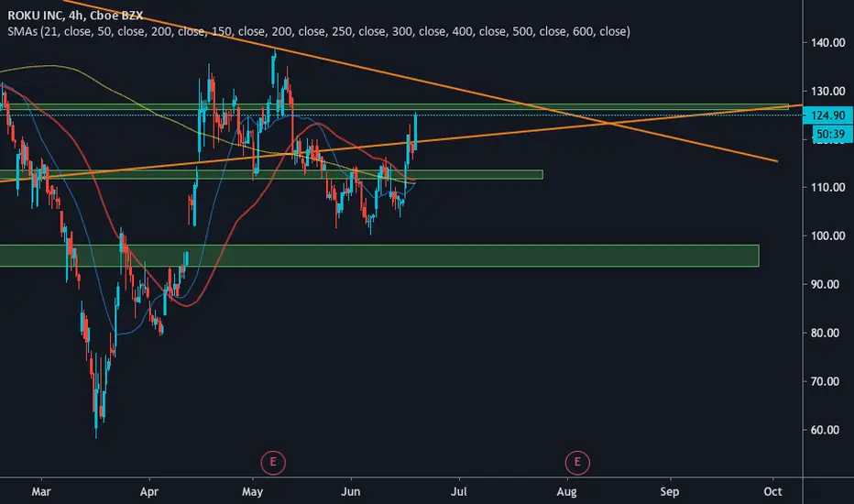Select the ROKU INC, 4h, Cboe BZX title
Viewport: 854px width, 504px height.
click(x=75, y=16)
